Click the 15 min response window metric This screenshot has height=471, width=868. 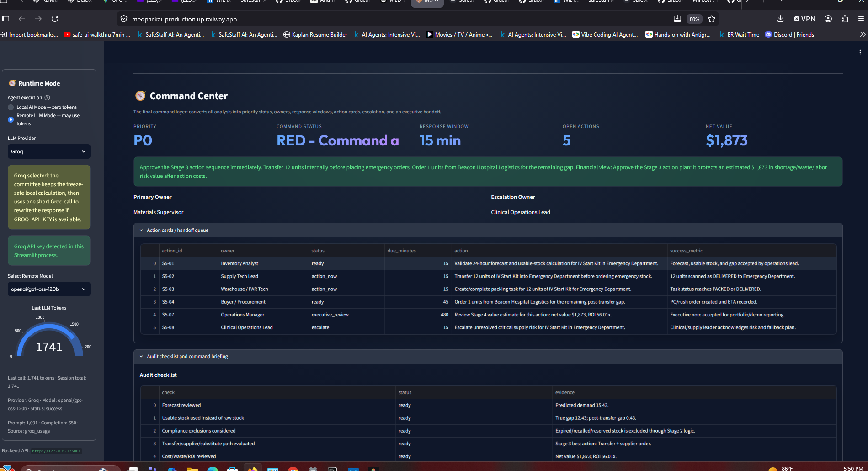440,140
